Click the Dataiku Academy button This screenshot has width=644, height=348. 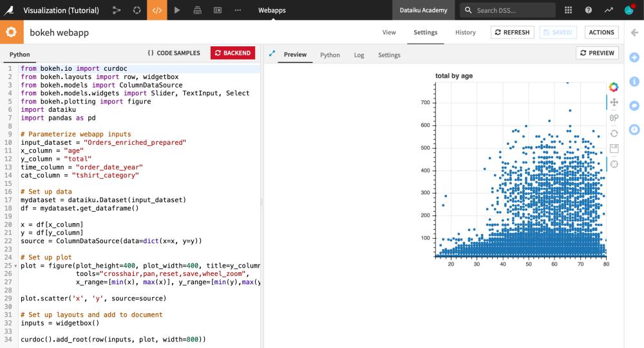coord(423,10)
